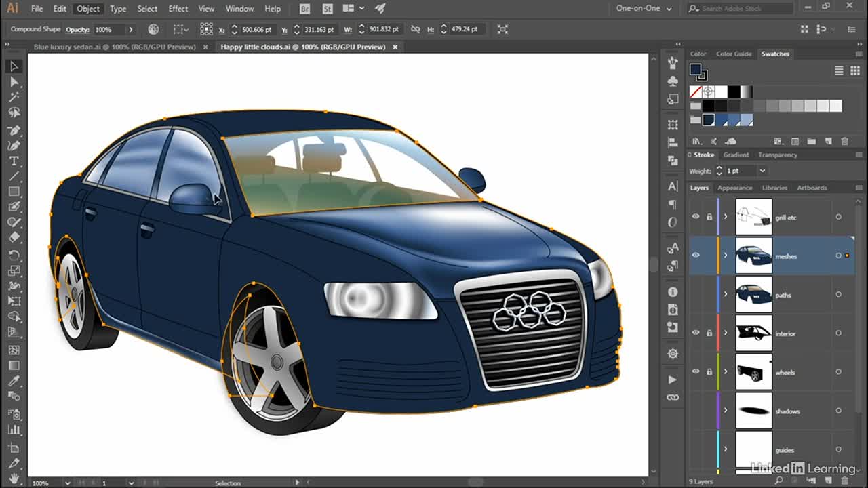
Task: Open the One-on-One workspace switcher
Action: pos(644,9)
